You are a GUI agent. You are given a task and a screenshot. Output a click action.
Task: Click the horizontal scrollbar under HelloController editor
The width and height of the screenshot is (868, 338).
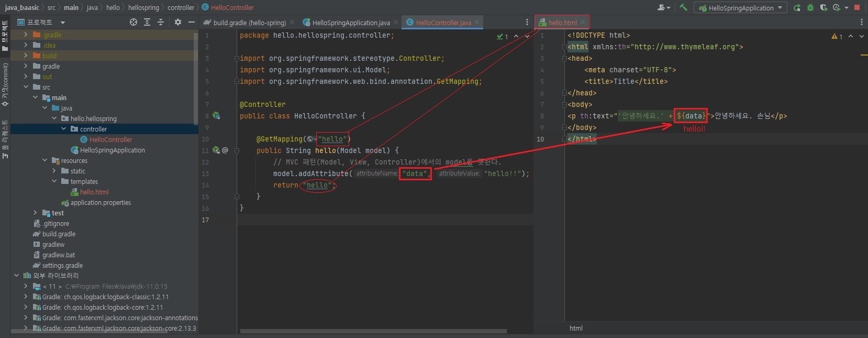[x=373, y=331]
